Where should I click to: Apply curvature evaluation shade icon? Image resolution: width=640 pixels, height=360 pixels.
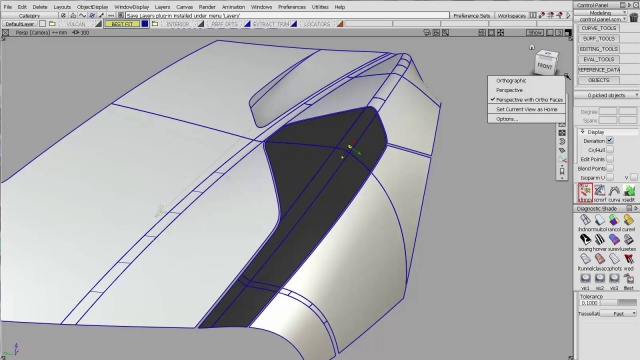[629, 220]
